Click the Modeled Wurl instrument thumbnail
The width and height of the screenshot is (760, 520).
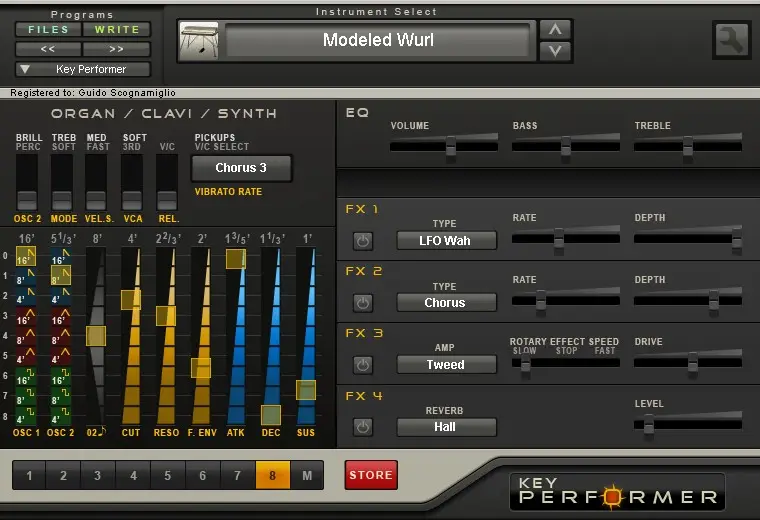tap(198, 41)
